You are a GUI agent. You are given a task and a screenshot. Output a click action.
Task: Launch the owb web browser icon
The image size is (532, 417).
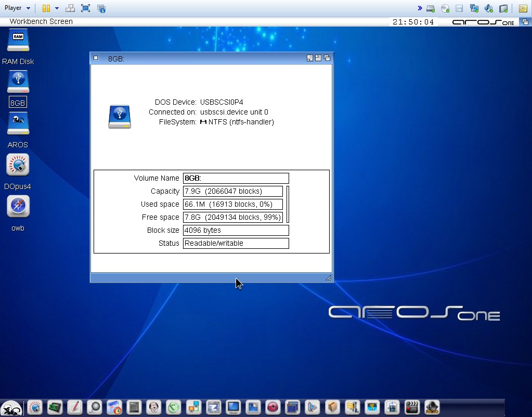[x=18, y=207]
